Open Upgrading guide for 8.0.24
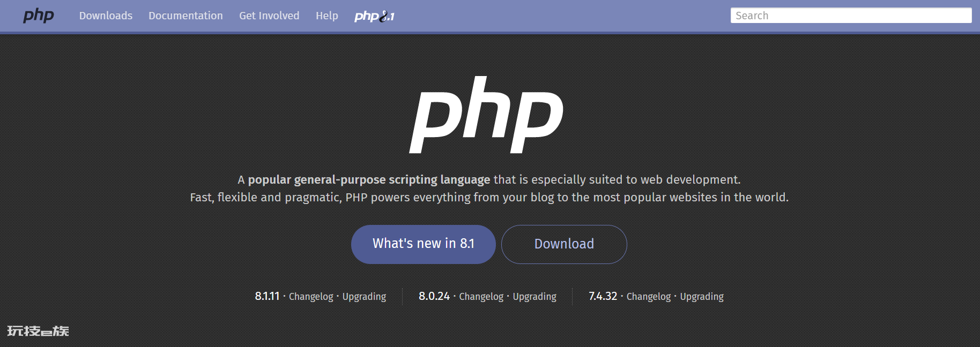This screenshot has height=347, width=980. point(534,297)
